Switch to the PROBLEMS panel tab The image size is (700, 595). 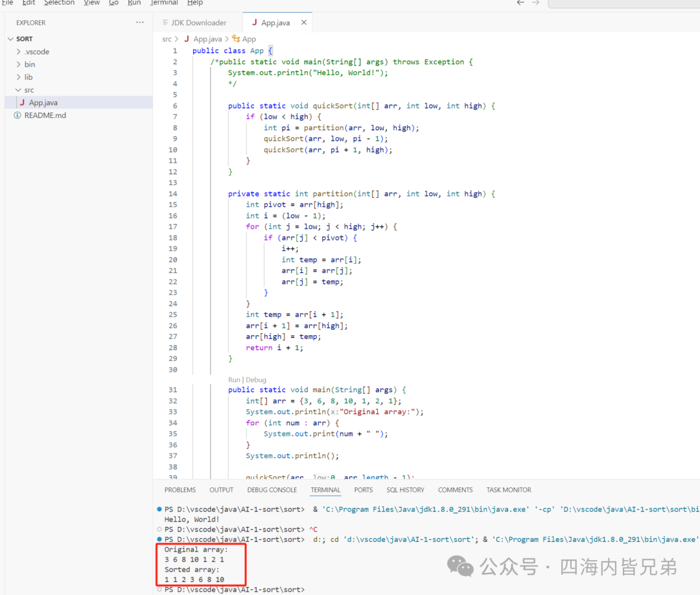point(180,489)
